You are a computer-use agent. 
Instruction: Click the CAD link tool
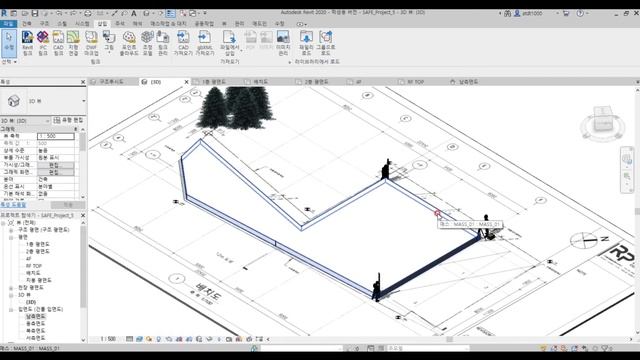coord(58,43)
